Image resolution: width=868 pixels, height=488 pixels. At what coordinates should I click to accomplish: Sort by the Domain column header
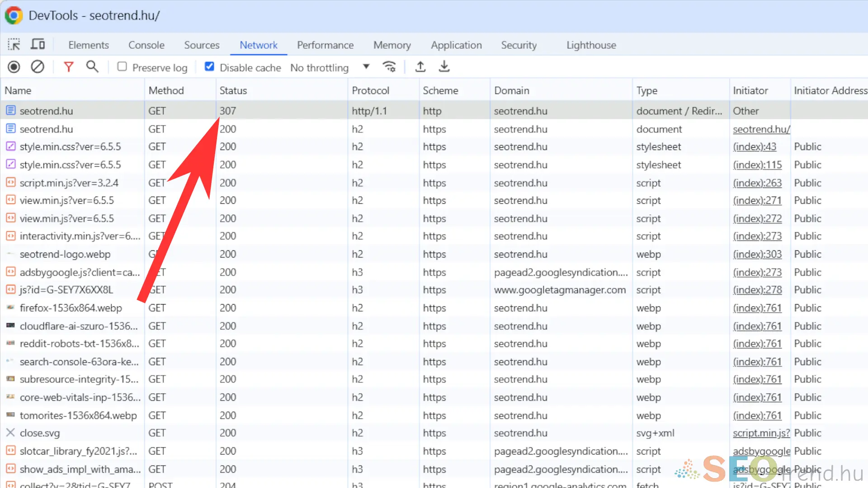click(x=561, y=90)
